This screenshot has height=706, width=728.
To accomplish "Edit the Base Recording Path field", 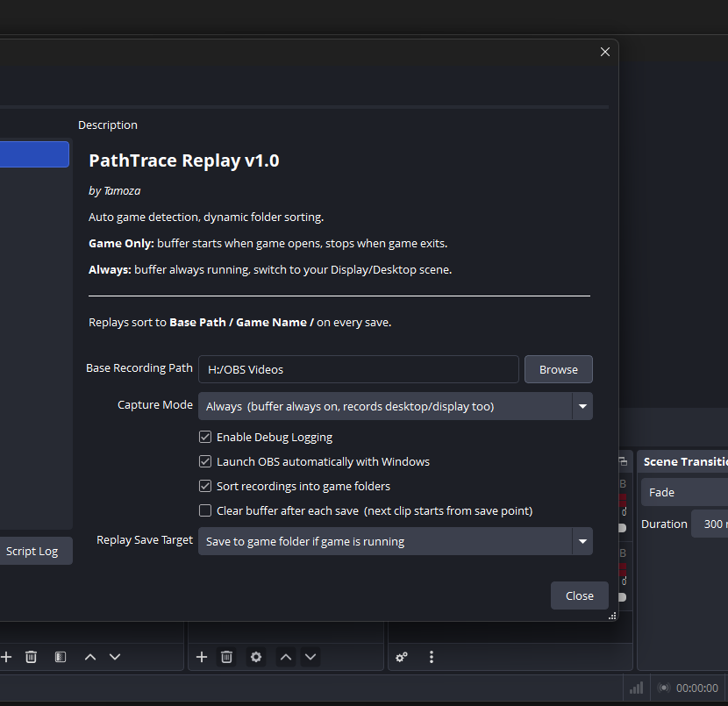I will pos(359,369).
